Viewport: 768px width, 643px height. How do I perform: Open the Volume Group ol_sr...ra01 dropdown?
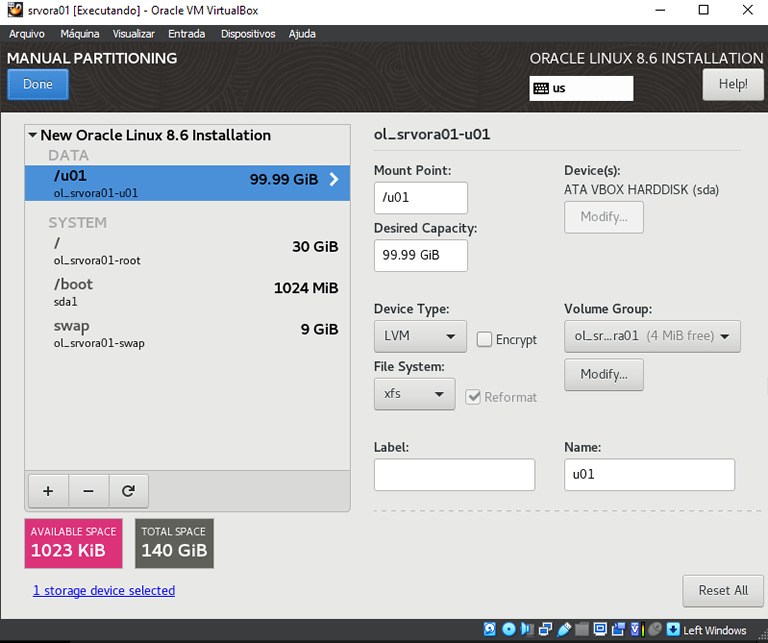click(x=652, y=336)
